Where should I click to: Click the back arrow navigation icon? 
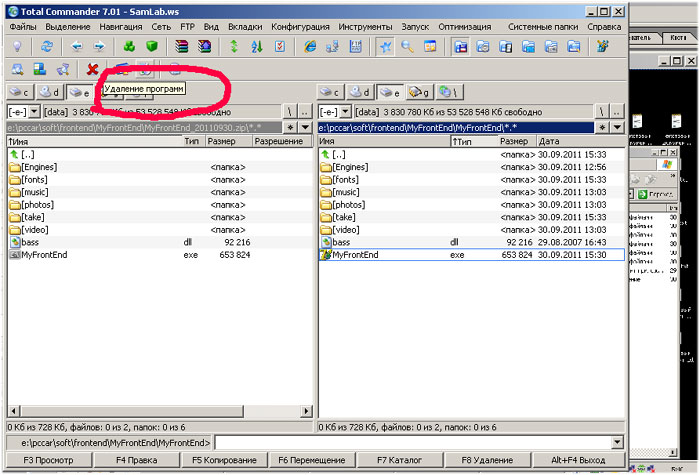[x=77, y=46]
